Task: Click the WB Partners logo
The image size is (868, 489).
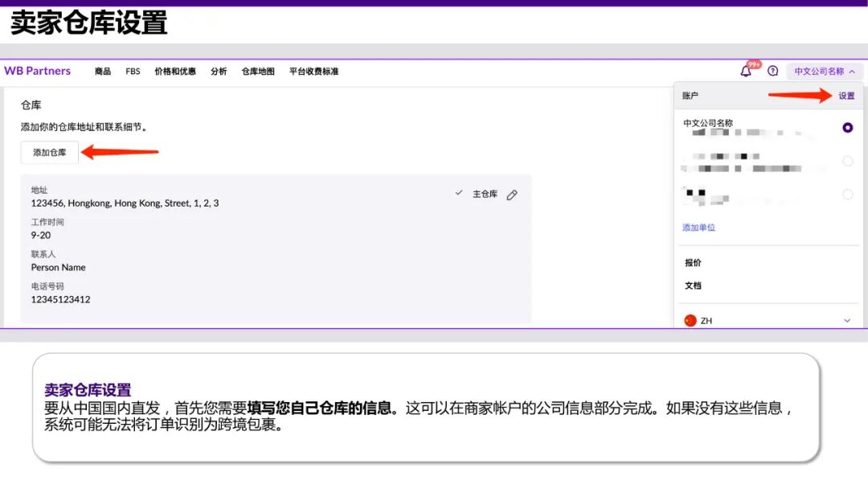Action: (38, 71)
